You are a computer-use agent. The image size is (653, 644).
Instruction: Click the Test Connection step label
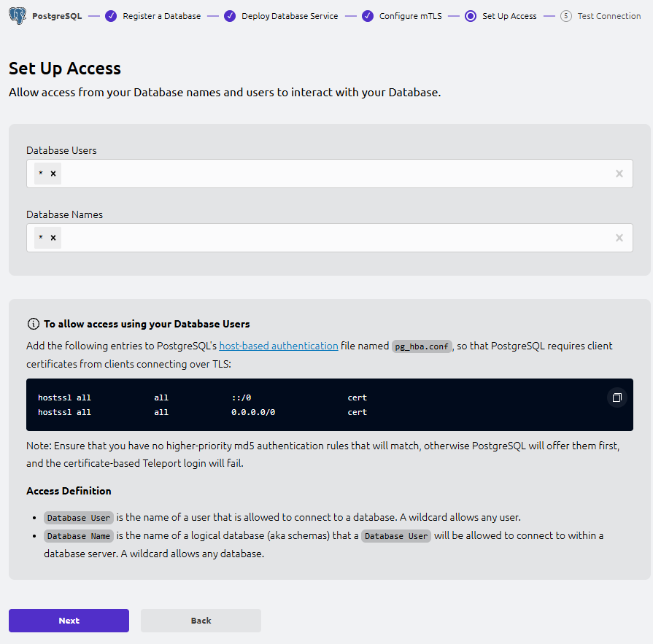(608, 16)
